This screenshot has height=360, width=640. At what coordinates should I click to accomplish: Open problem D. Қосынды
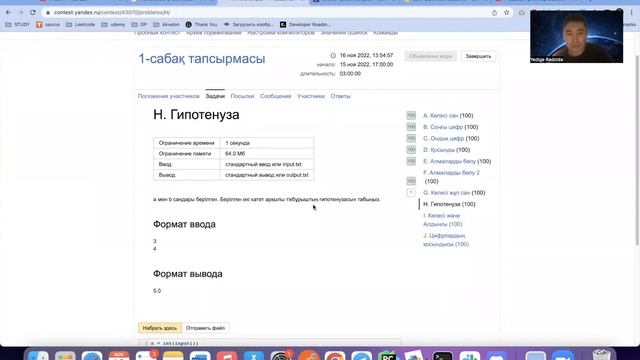coord(439,150)
